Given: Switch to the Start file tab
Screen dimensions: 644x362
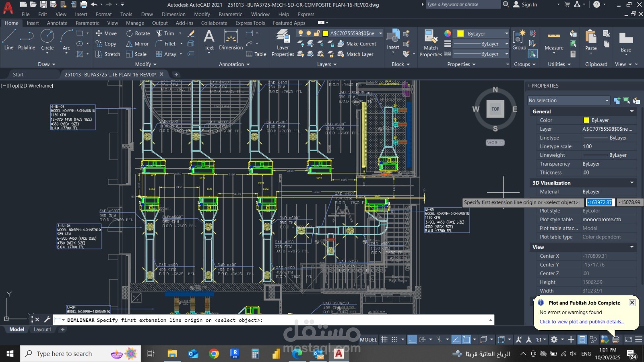Looking at the screenshot, I should [18, 74].
